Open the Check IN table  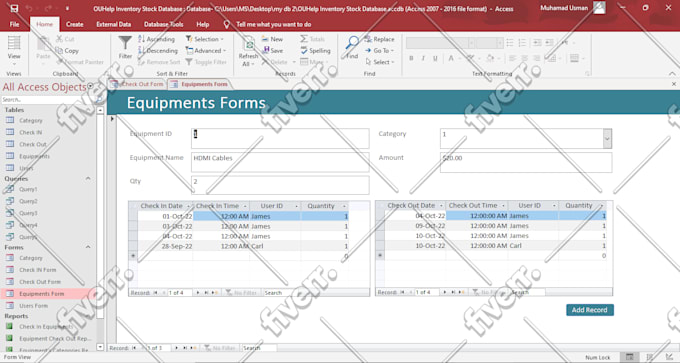[30, 132]
